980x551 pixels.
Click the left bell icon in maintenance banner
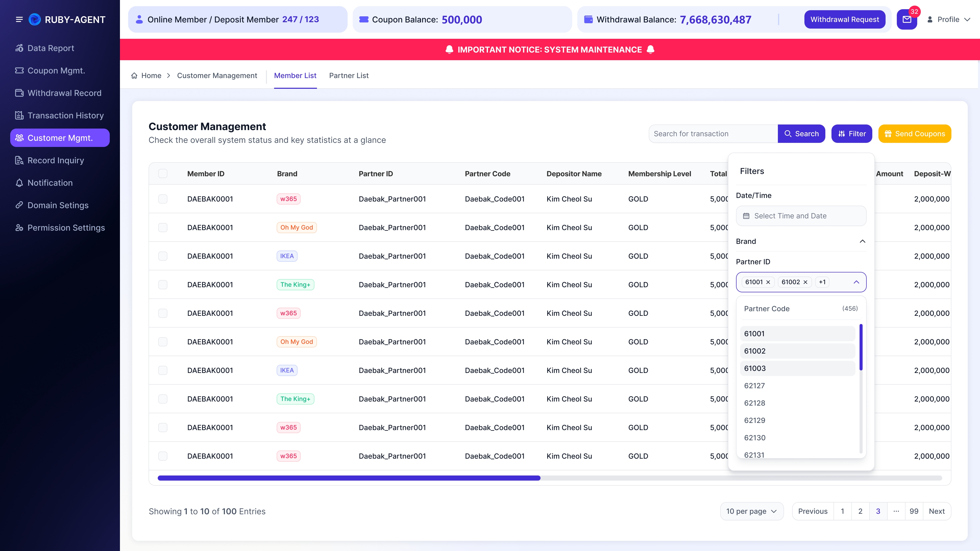tap(449, 50)
